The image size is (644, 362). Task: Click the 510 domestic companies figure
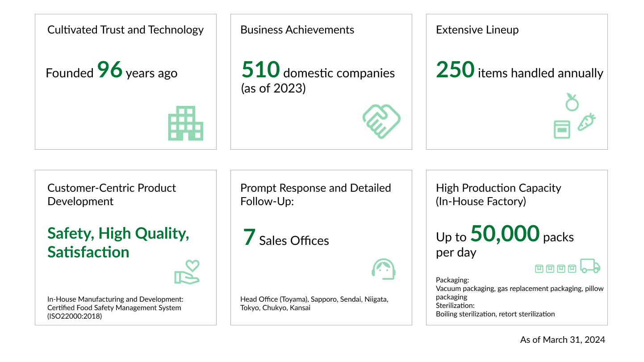[x=261, y=70]
